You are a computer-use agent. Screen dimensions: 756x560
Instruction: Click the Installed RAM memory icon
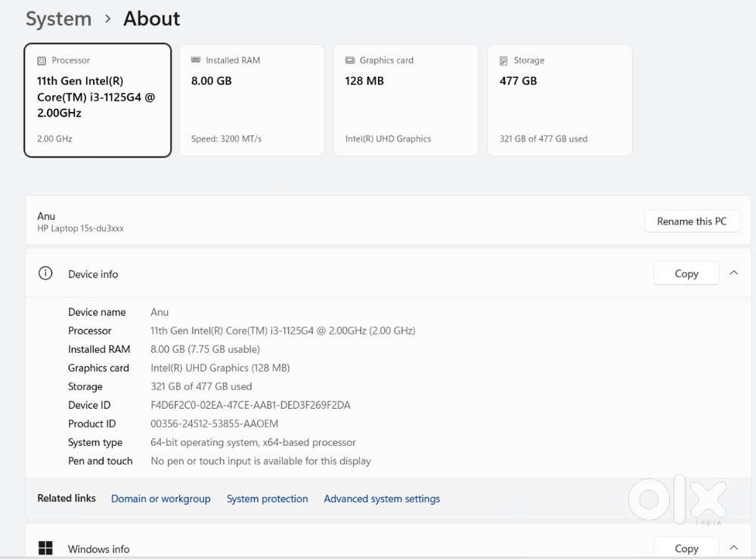pos(195,60)
